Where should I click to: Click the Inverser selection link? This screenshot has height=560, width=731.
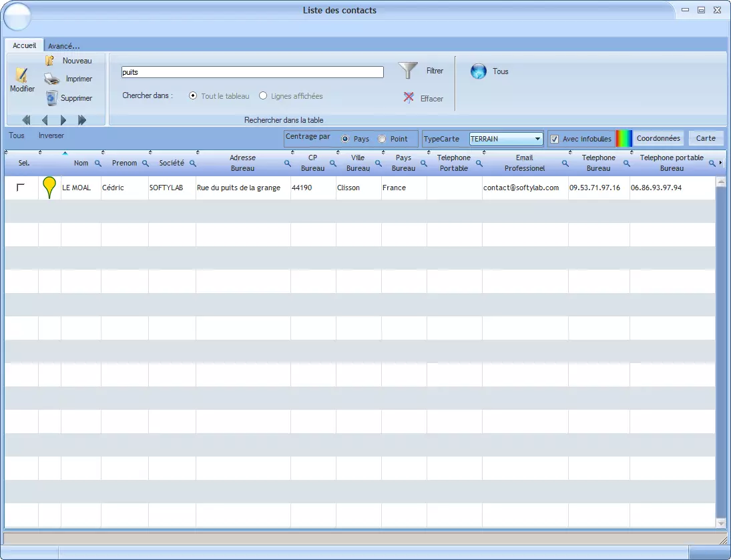(51, 135)
